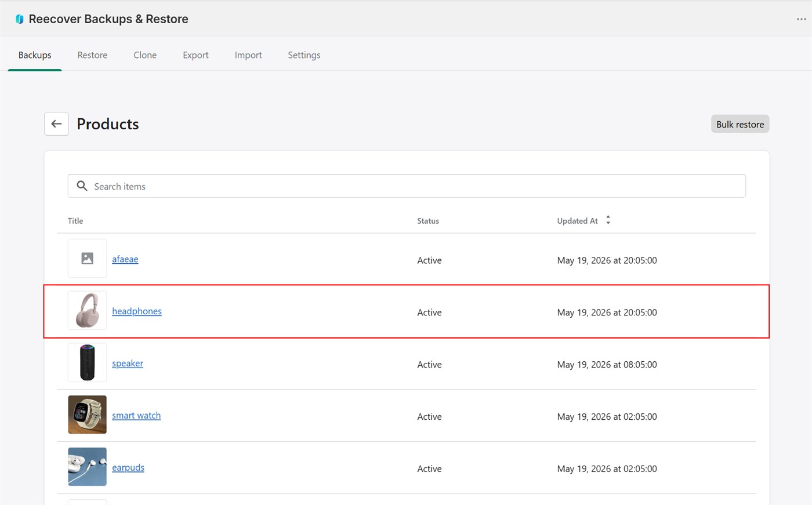This screenshot has width=812, height=505.
Task: Click the speaker product thumbnail
Action: click(87, 363)
